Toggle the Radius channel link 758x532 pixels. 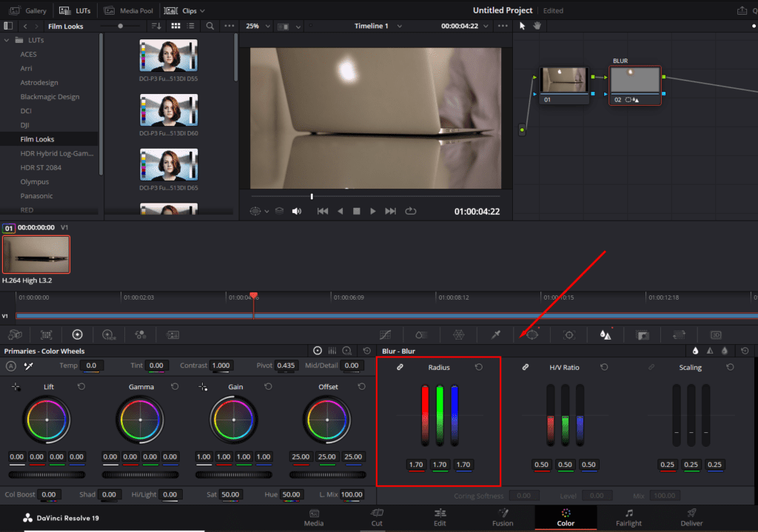400,367
